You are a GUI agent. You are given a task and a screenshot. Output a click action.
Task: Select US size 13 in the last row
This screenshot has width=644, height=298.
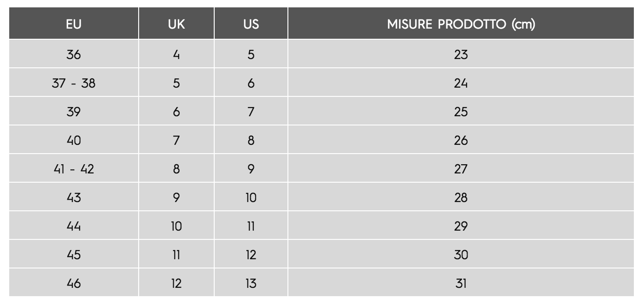coord(251,283)
